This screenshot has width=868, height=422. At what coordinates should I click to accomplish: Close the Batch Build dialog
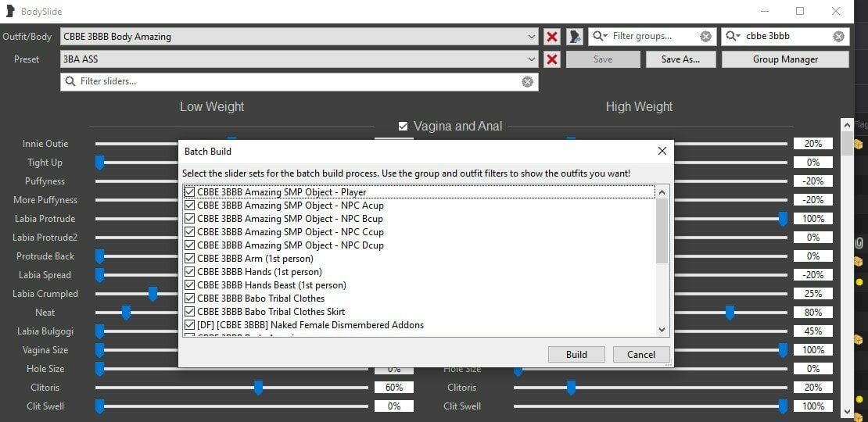coord(662,151)
